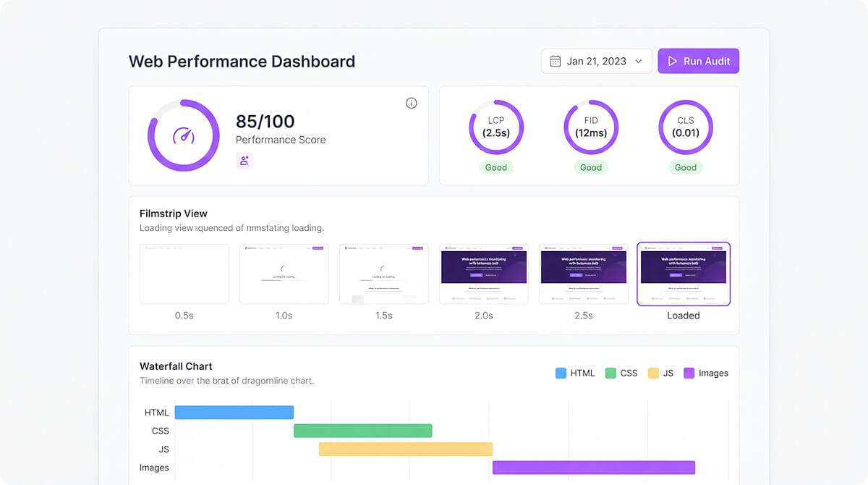
Task: Click the speedometer gauge icon
Action: tap(184, 135)
